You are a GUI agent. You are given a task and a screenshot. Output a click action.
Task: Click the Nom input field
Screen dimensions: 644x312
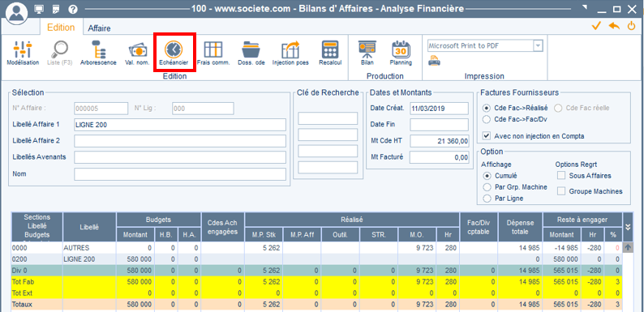[x=180, y=174]
